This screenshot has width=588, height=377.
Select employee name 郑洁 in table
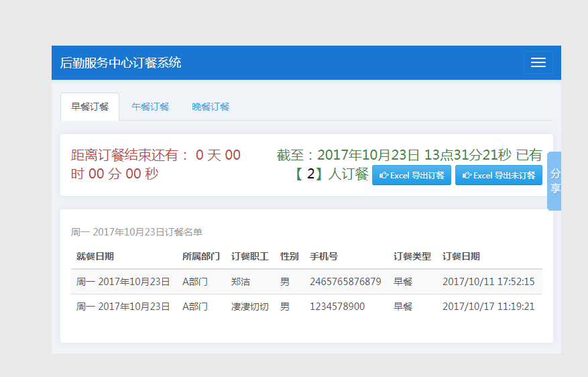240,282
